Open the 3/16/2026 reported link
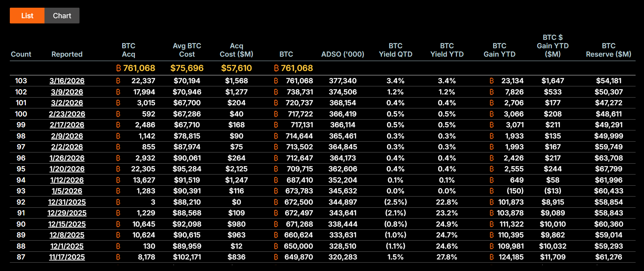 coord(67,81)
